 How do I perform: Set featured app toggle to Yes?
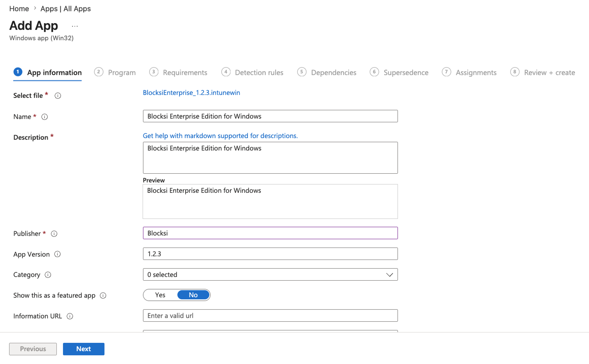[160, 295]
